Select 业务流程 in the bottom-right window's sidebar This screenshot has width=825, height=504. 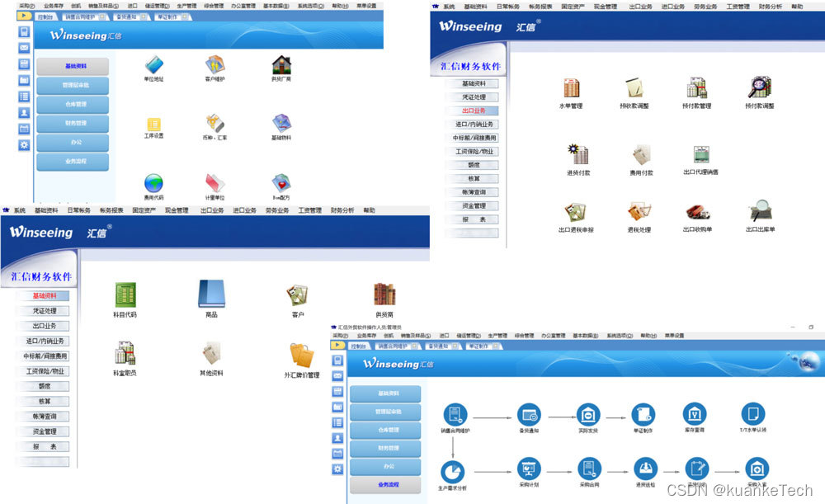pos(385,484)
